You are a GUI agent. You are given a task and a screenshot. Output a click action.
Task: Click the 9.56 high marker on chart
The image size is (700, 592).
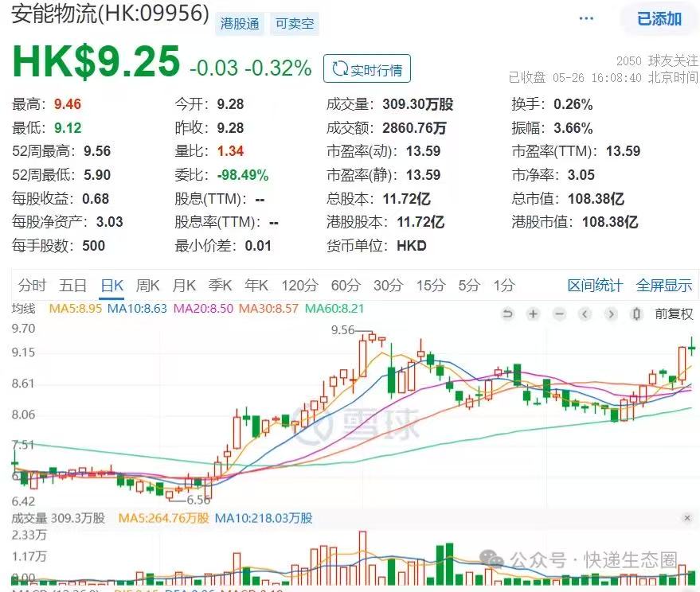(x=343, y=330)
